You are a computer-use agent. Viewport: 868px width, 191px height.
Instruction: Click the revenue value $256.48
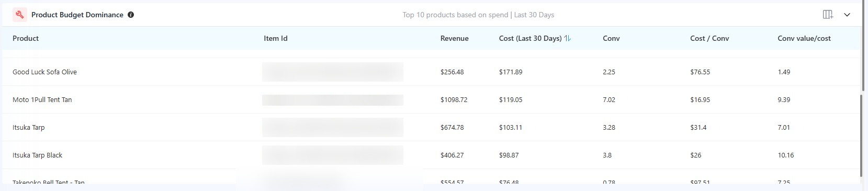pyautogui.click(x=452, y=72)
